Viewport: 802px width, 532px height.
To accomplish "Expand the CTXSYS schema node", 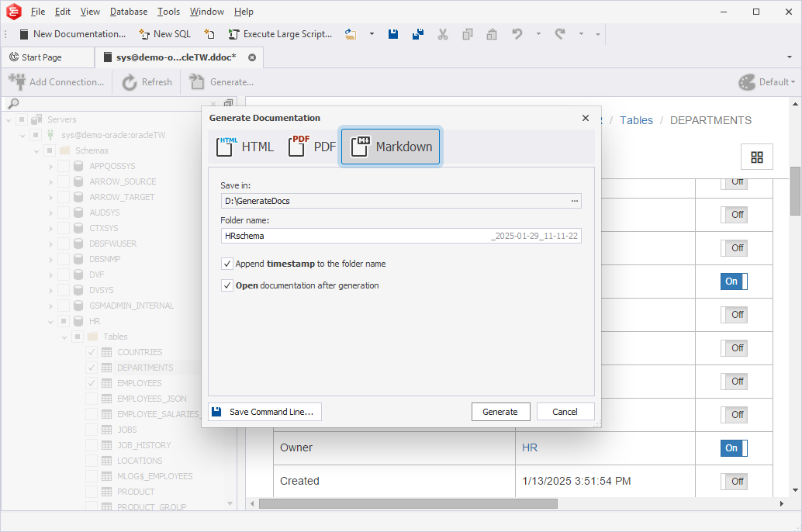I will pos(50,228).
